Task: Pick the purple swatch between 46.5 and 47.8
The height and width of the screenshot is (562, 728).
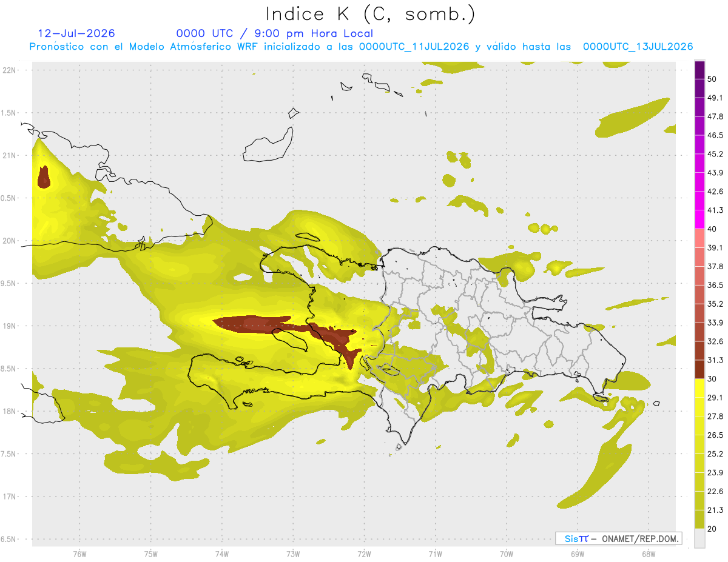Action: coord(700,126)
